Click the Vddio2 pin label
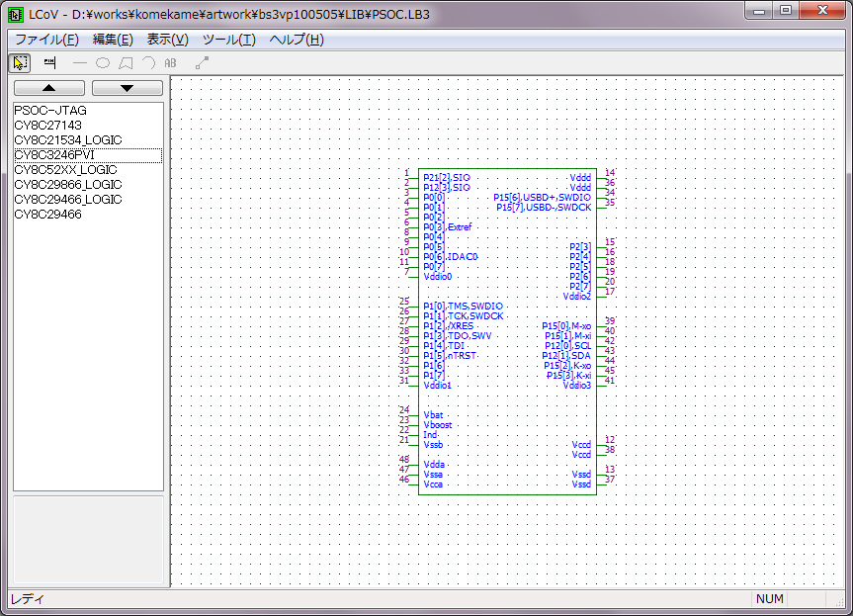The image size is (853, 616). coord(576,296)
